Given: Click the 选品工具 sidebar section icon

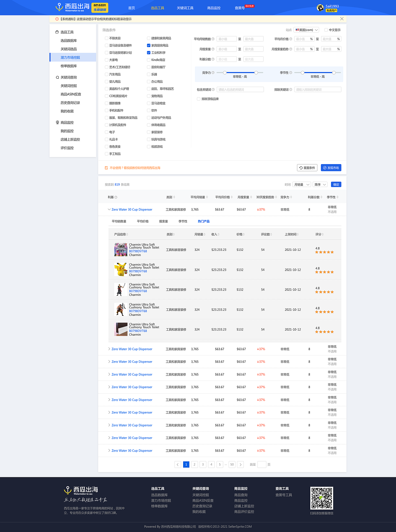Looking at the screenshot, I should point(57,32).
